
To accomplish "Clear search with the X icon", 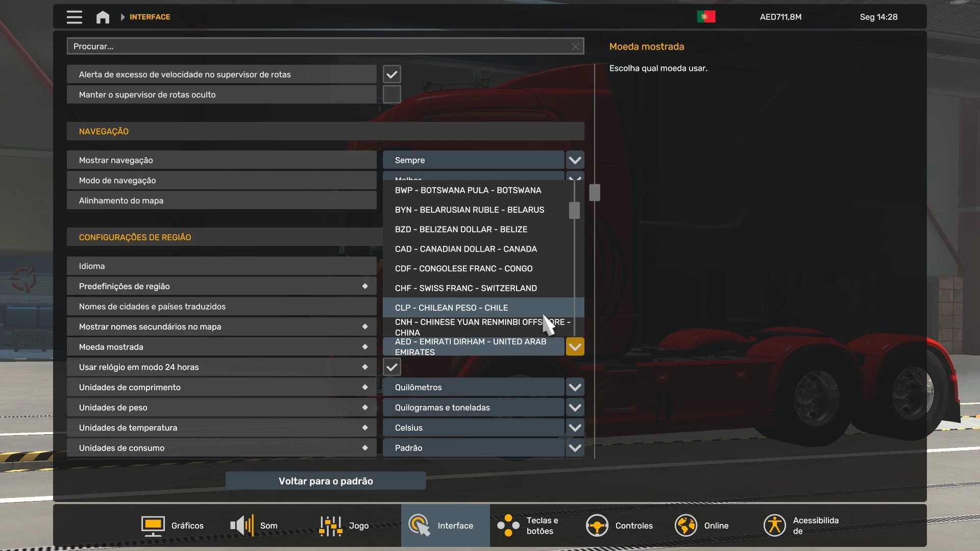I will coord(575,46).
